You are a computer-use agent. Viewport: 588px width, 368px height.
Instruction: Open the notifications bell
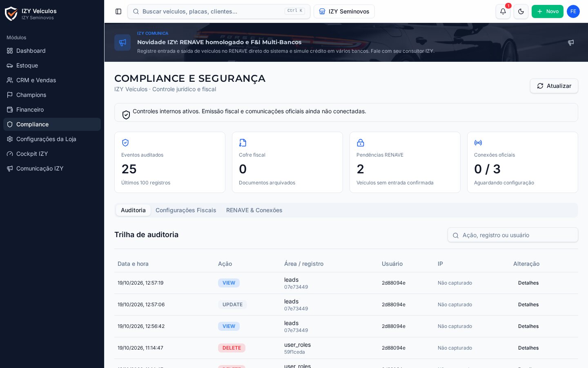tap(503, 11)
